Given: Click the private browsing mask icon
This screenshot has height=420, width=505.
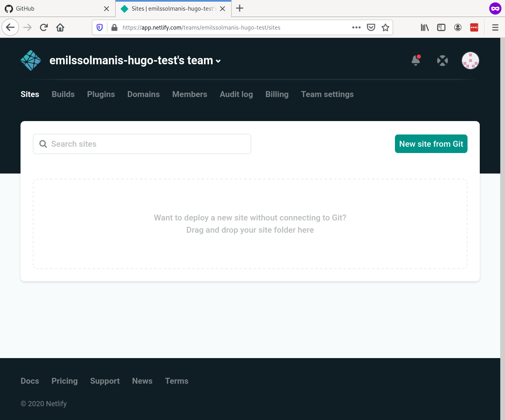Looking at the screenshot, I should coord(495,8).
